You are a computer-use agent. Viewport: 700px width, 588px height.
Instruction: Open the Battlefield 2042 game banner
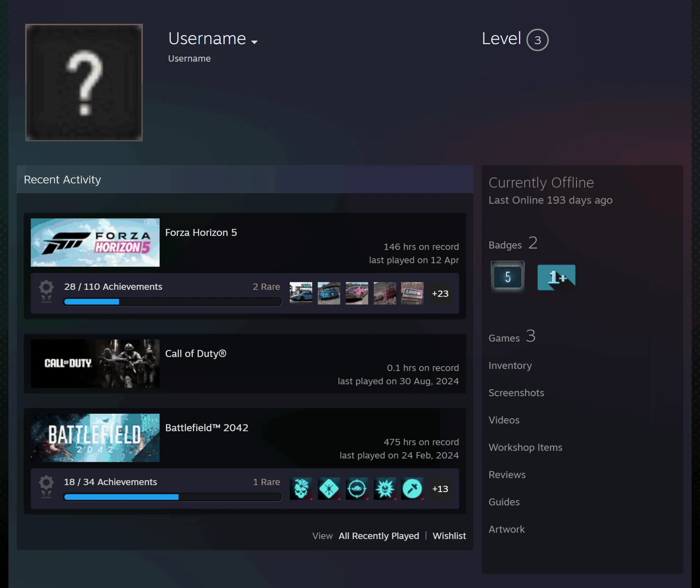(x=95, y=438)
